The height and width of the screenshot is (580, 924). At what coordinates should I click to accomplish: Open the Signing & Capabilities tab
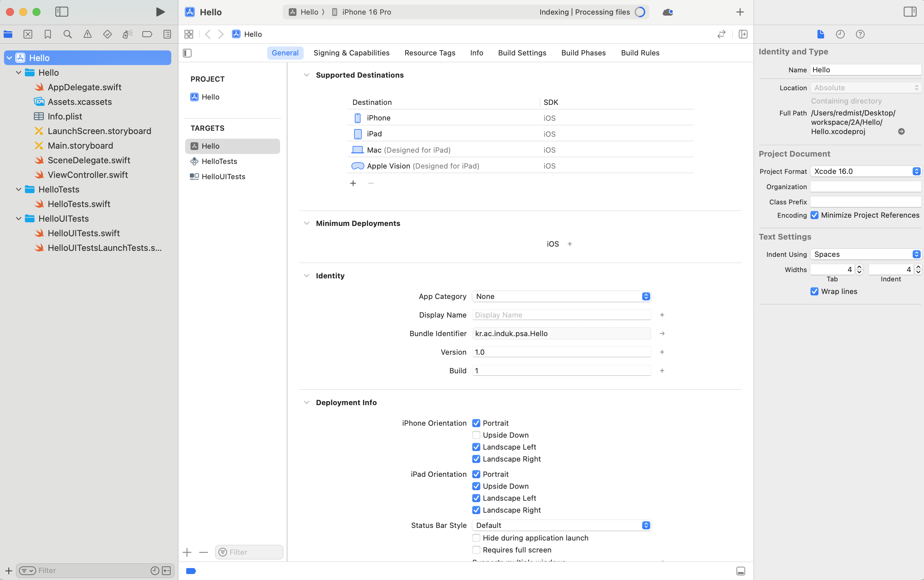351,53
